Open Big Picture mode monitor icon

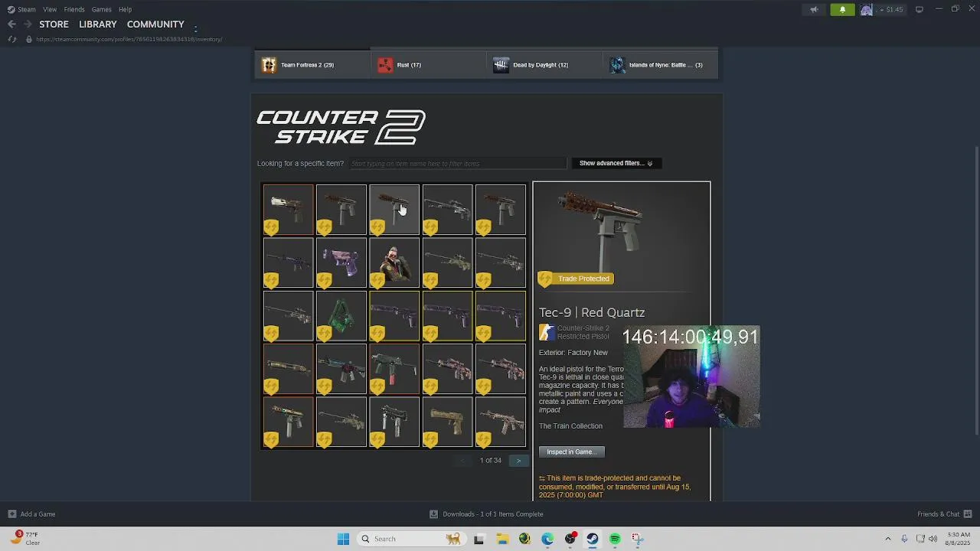point(920,9)
